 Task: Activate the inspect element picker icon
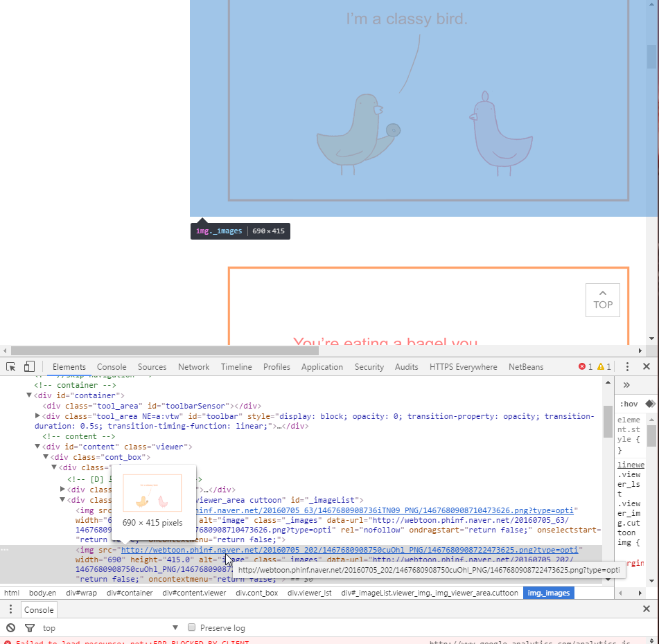click(x=11, y=367)
